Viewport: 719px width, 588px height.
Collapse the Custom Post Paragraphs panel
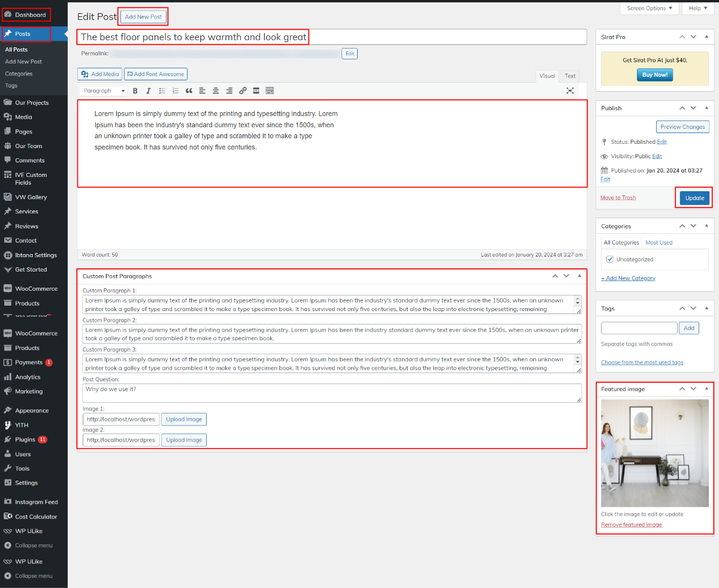(579, 276)
